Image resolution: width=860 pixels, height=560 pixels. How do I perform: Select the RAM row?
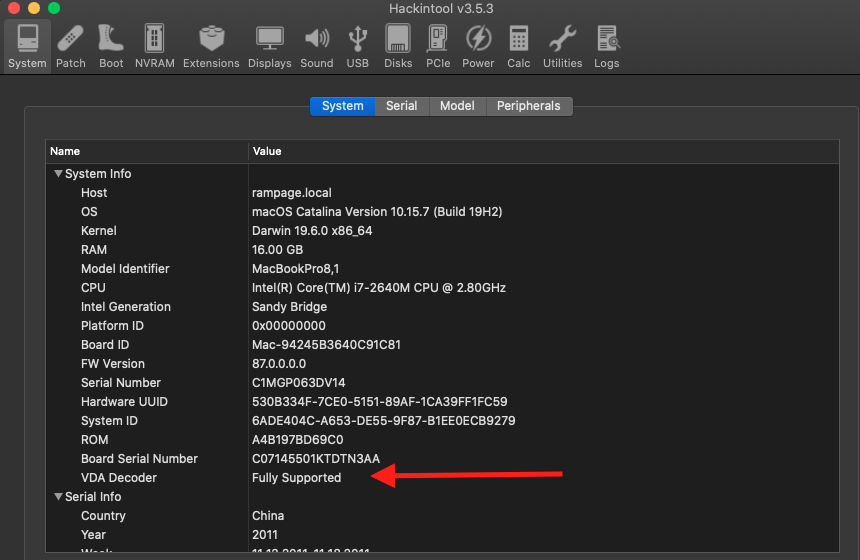[442, 250]
